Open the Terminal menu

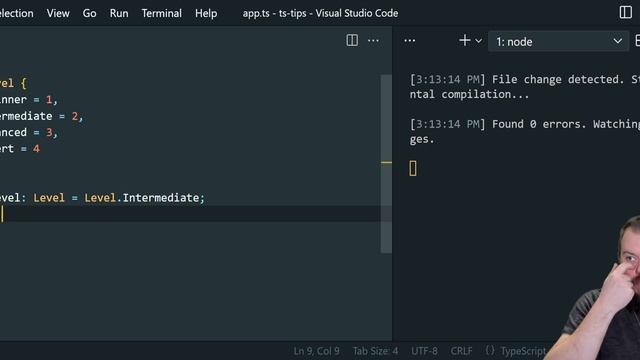pyautogui.click(x=162, y=13)
